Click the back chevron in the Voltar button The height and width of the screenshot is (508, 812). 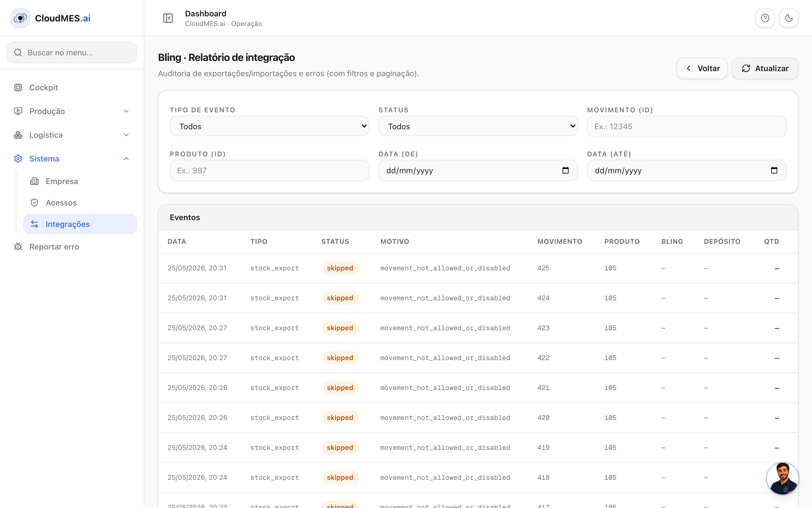point(689,68)
